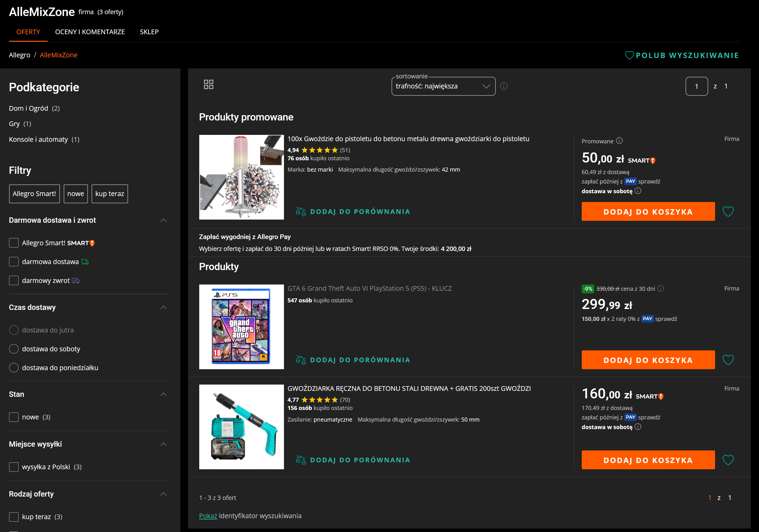This screenshot has height=532, width=759.
Task: Tick the darmowy zwrot checkbox
Action: coord(13,280)
